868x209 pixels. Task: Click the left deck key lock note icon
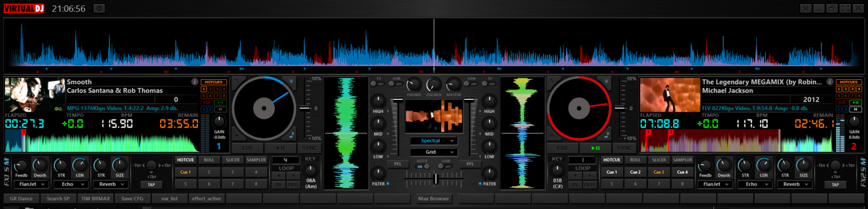291,135
